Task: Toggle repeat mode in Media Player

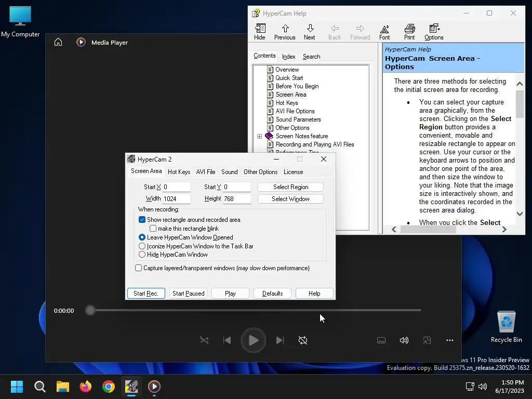Action: pos(303,340)
